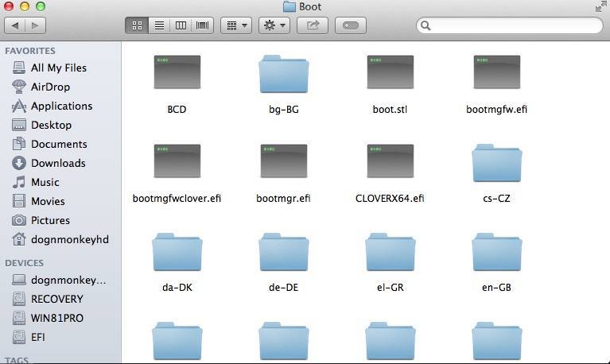The width and height of the screenshot is (610, 364).
Task: Switch to list view mode
Action: 159,25
